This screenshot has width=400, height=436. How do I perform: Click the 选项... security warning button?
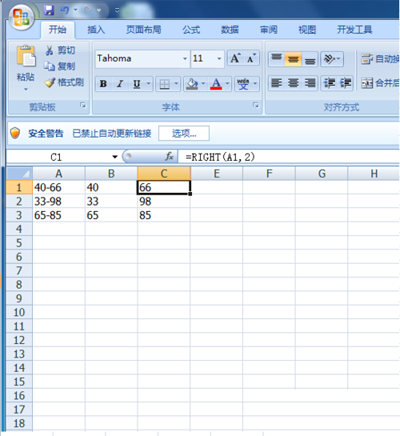(x=184, y=133)
